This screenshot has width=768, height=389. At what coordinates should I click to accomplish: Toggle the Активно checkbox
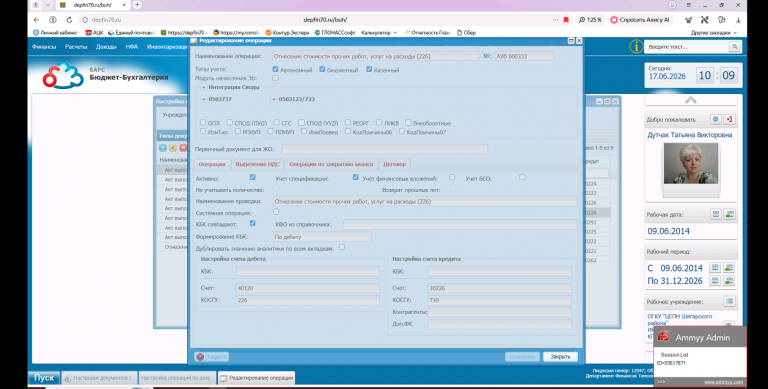point(252,177)
